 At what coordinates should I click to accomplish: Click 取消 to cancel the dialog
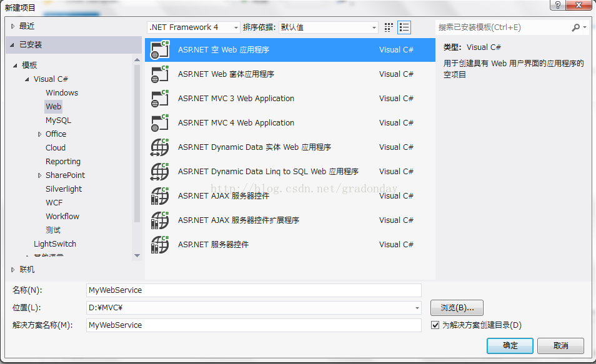pyautogui.click(x=560, y=346)
